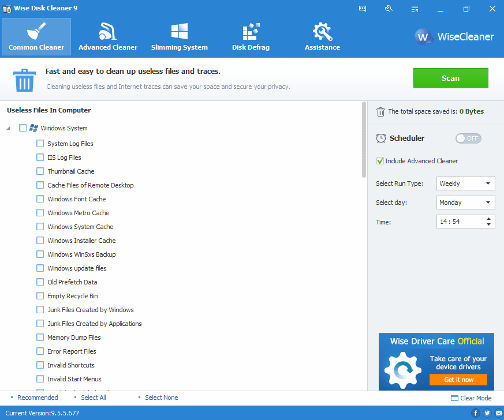Check System Log Files
Image resolution: width=504 pixels, height=420 pixels.
click(x=40, y=144)
